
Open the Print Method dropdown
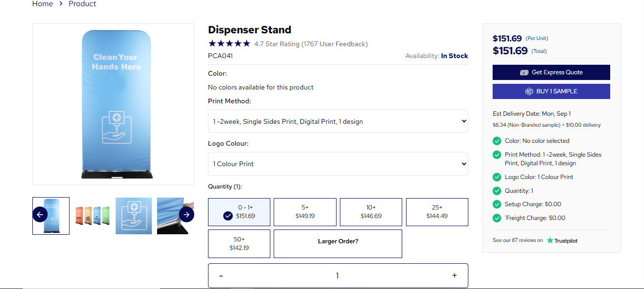(x=337, y=121)
